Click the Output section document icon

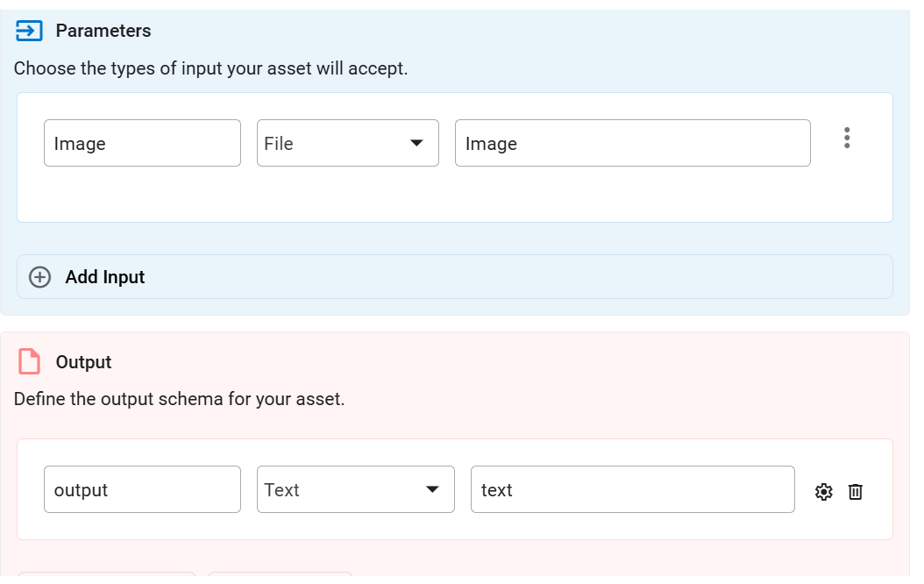coord(30,362)
